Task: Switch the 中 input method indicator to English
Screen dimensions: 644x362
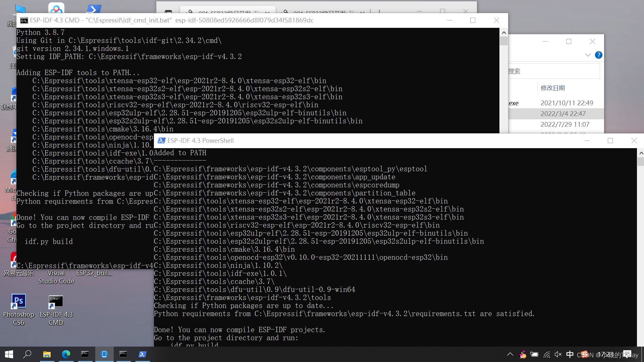Action: 570,354
